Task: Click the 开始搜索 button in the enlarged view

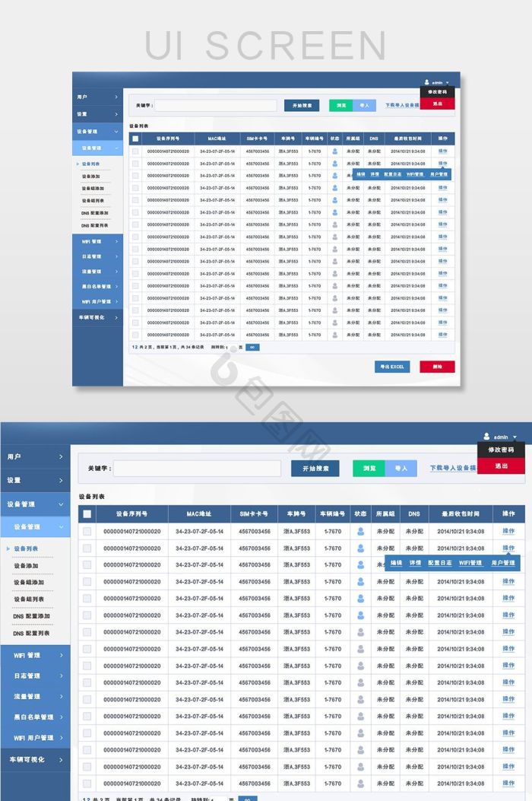Action: pyautogui.click(x=315, y=469)
